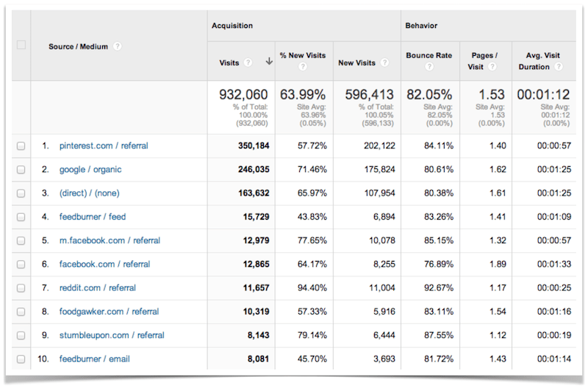Sort by the New Visits column header

356,62
